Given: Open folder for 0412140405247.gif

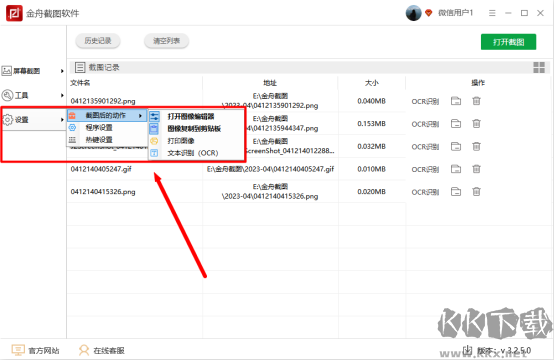Looking at the screenshot, I should (456, 169).
